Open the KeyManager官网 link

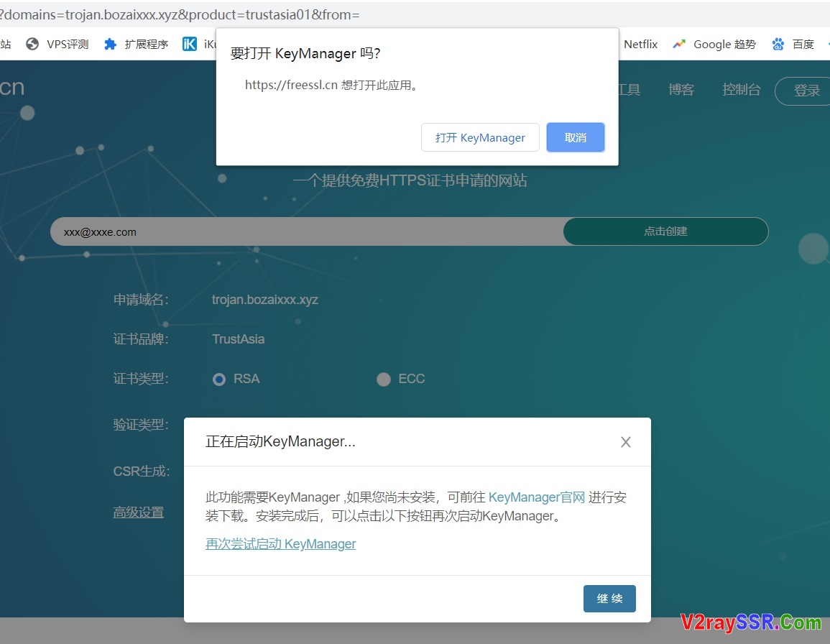click(x=536, y=497)
